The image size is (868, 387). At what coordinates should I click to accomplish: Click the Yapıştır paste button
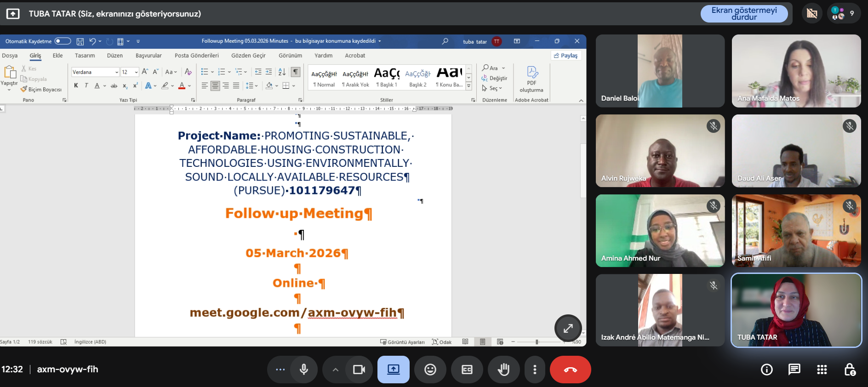[9, 78]
